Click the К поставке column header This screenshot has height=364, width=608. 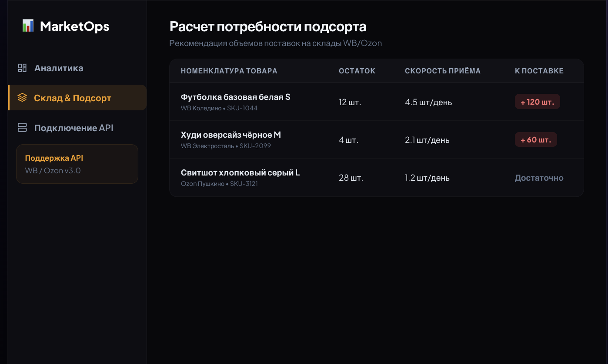point(539,71)
